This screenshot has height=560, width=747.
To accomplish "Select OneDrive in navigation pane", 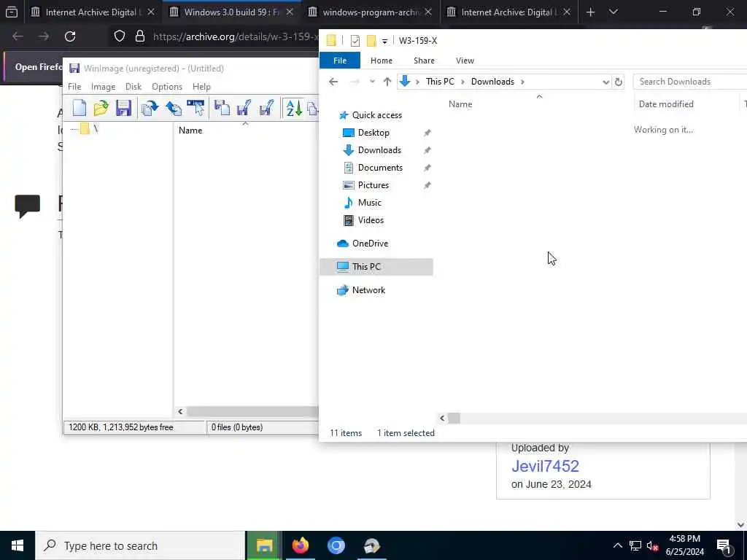I will [x=370, y=244].
